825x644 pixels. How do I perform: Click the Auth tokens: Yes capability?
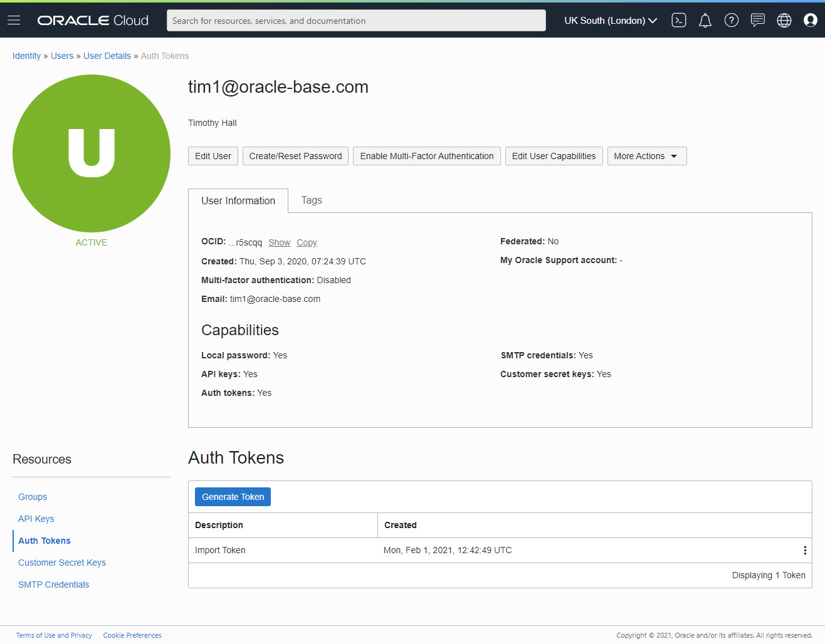236,393
